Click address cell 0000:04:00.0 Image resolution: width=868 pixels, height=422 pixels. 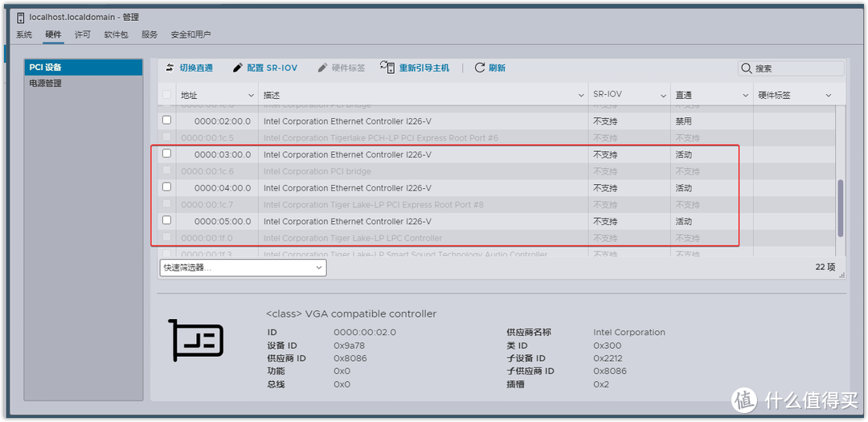(x=223, y=188)
